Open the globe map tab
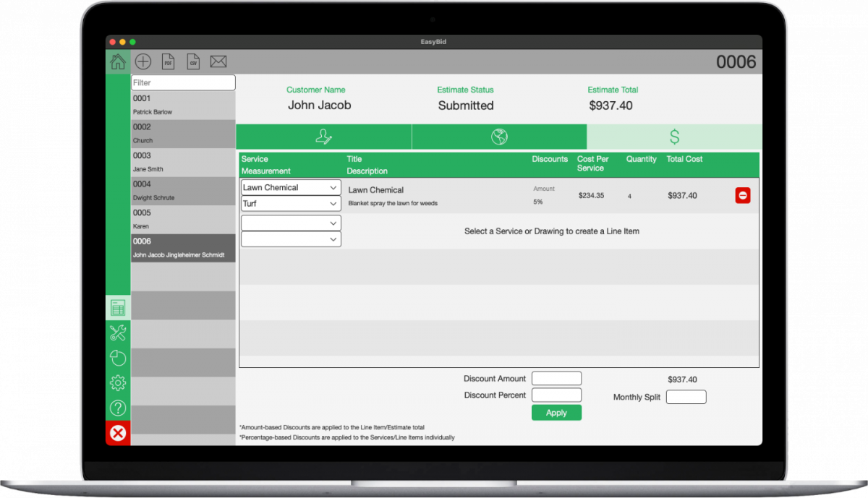This screenshot has height=498, width=868. click(499, 136)
